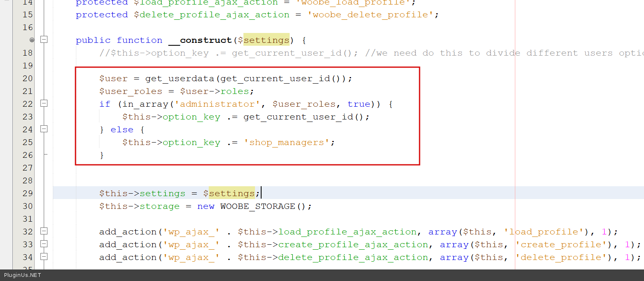Click line number 20 in gutter
Image resolution: width=644 pixels, height=281 pixels.
coord(27,78)
